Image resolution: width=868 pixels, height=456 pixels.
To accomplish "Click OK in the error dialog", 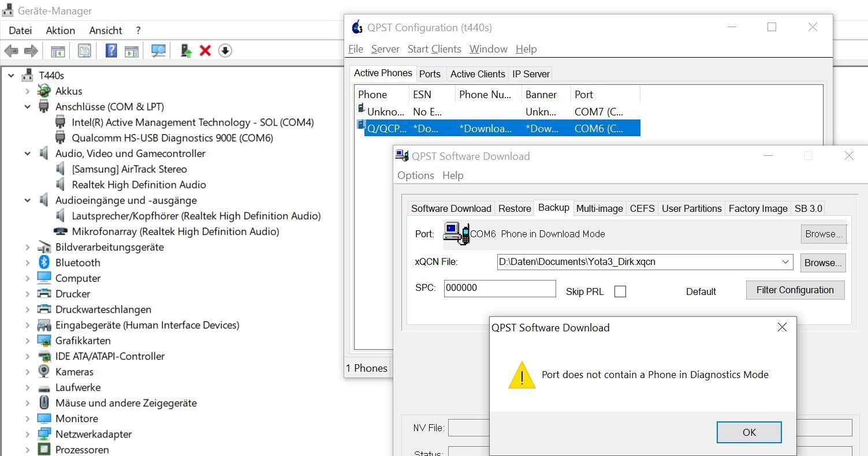I will tap(749, 432).
